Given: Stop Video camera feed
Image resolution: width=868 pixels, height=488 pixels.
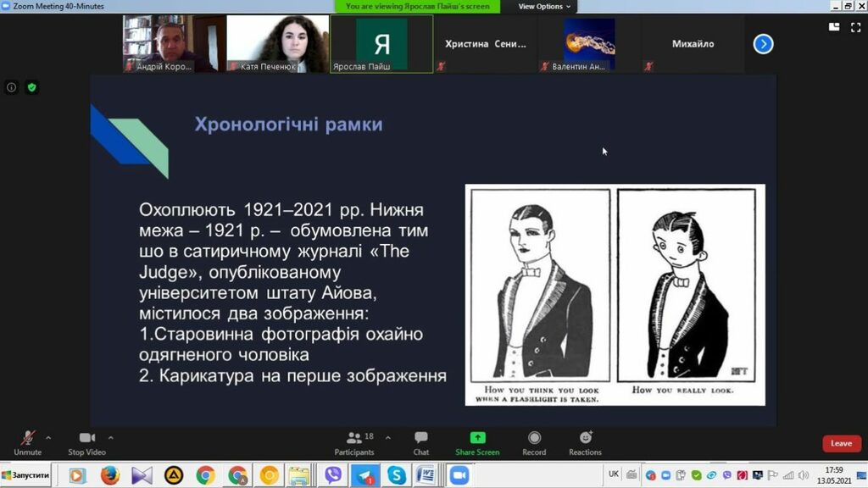Looking at the screenshot, I should pyautogui.click(x=86, y=441).
